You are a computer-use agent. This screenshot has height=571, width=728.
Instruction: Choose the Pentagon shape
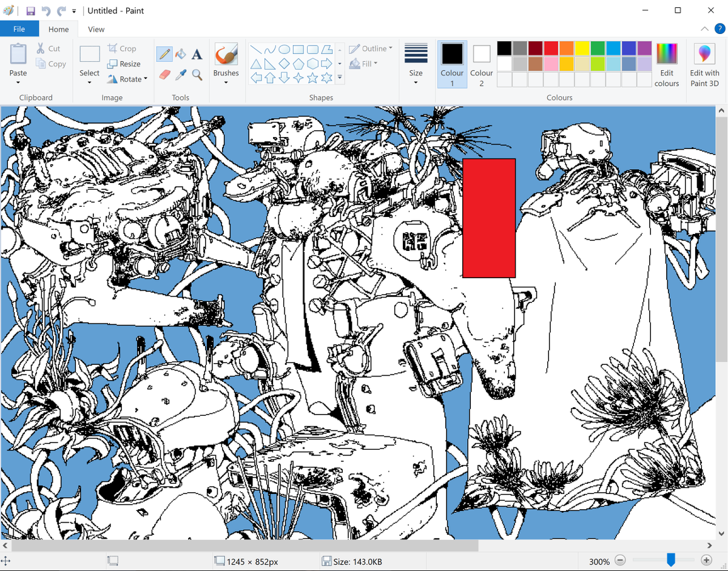(x=298, y=64)
